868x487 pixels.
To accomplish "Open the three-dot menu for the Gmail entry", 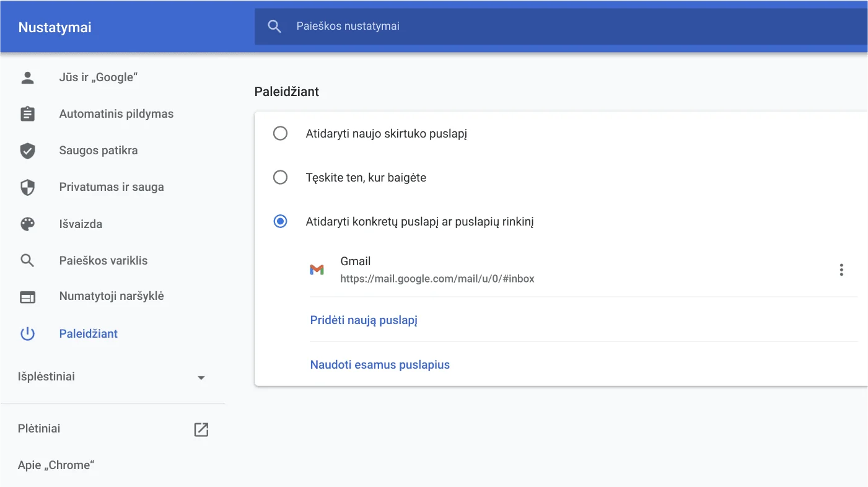I will click(x=841, y=270).
